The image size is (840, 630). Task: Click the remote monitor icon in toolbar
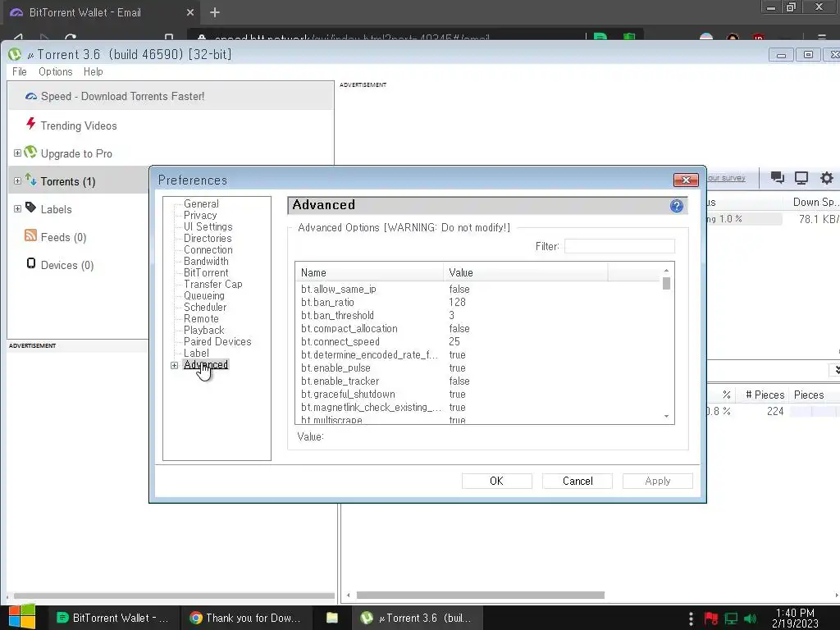coord(801,178)
